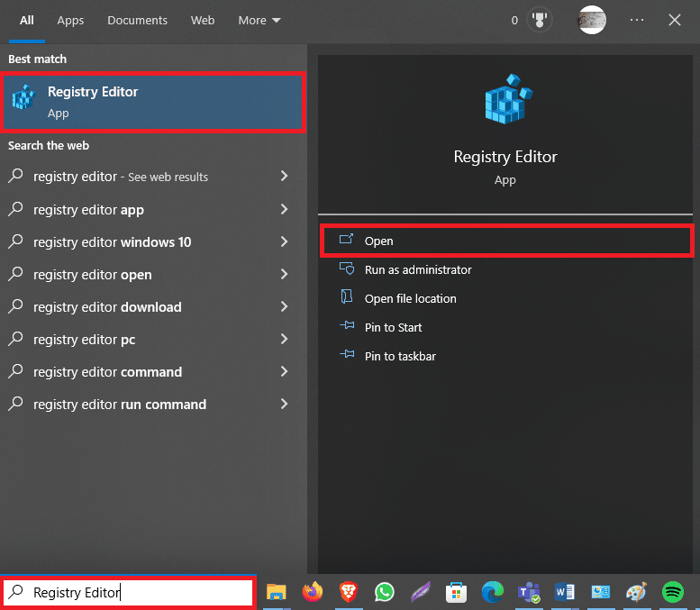Click magnifier icon beside 'registry editor app'
The image size is (700, 610).
pyautogui.click(x=15, y=208)
